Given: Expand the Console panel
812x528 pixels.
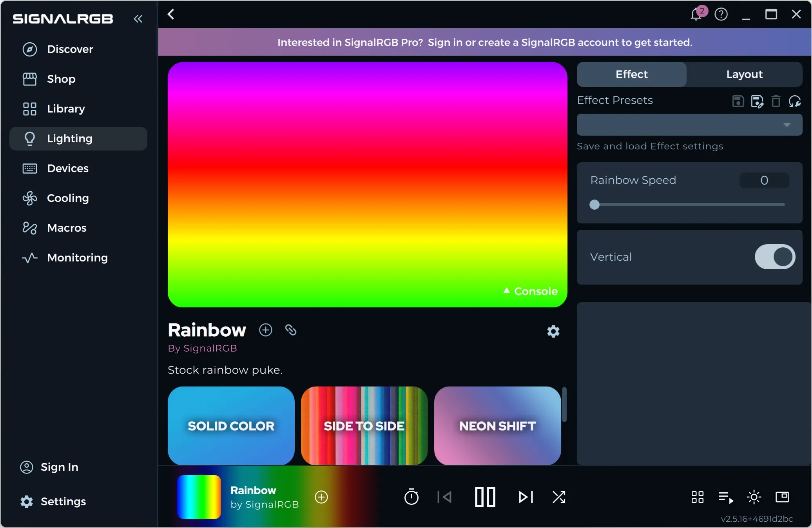Looking at the screenshot, I should 531,291.
